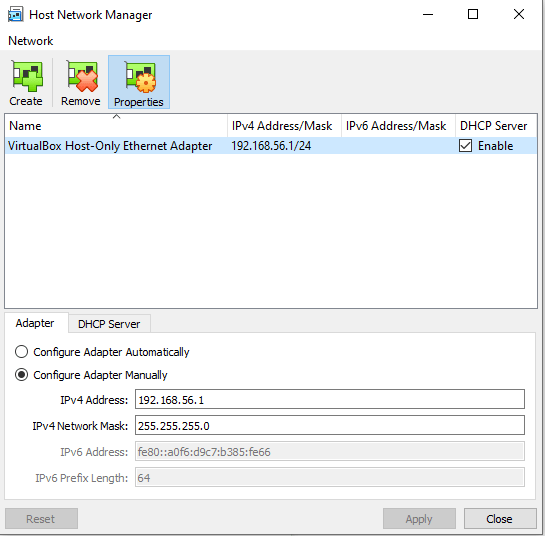This screenshot has height=536, width=545.
Task: Sort by the Name column header
Action: pos(116,125)
